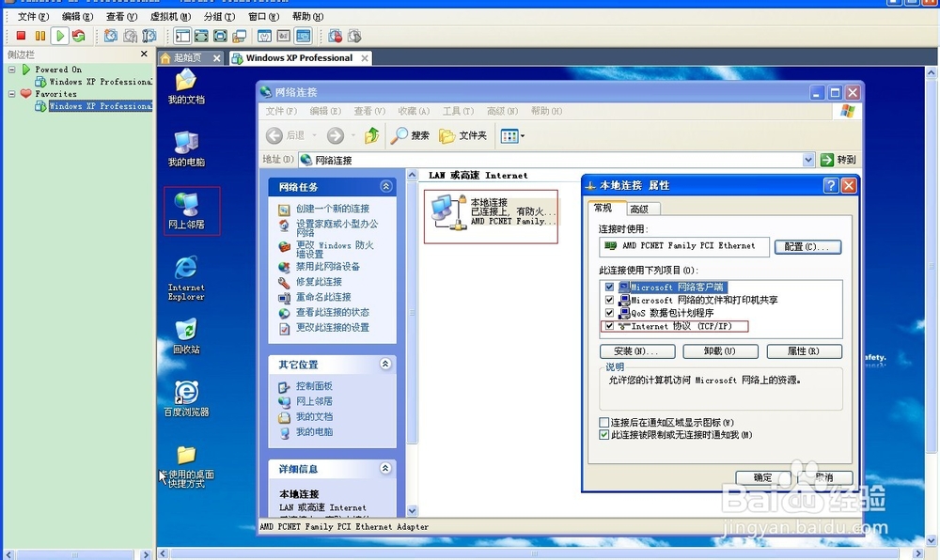Open the snapshot manager wrench icon
Viewport: 940px width, 560px height.
click(x=149, y=36)
